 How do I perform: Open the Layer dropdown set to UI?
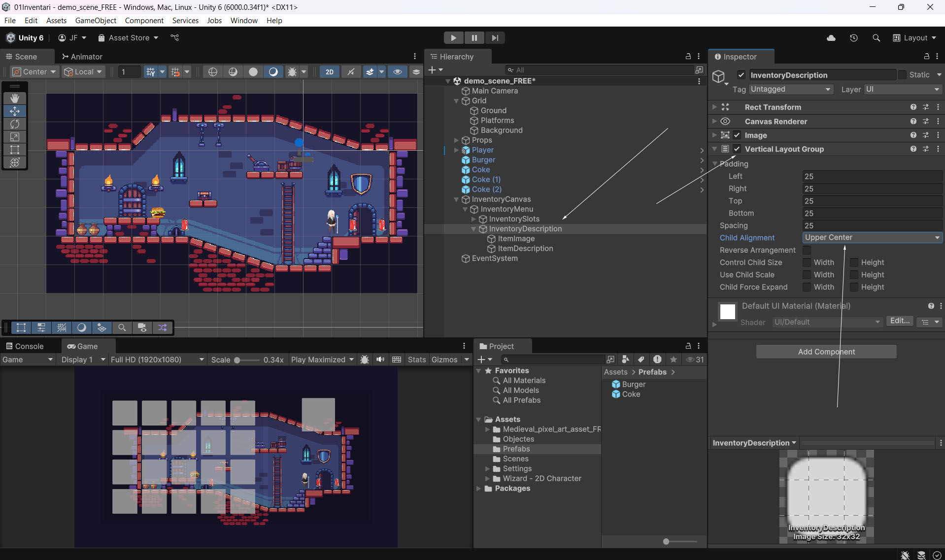tap(902, 89)
